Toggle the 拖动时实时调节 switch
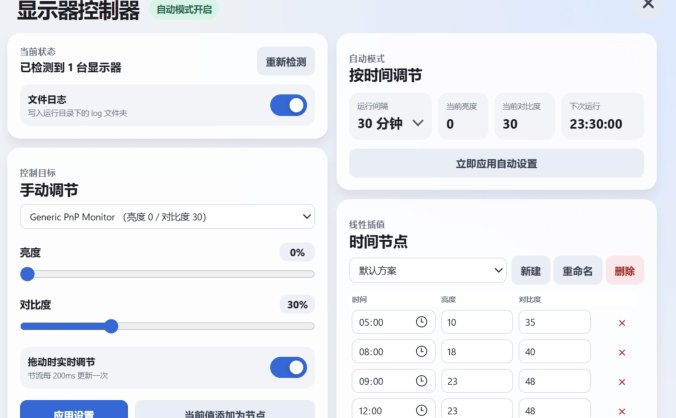The image size is (676, 418). (x=288, y=368)
